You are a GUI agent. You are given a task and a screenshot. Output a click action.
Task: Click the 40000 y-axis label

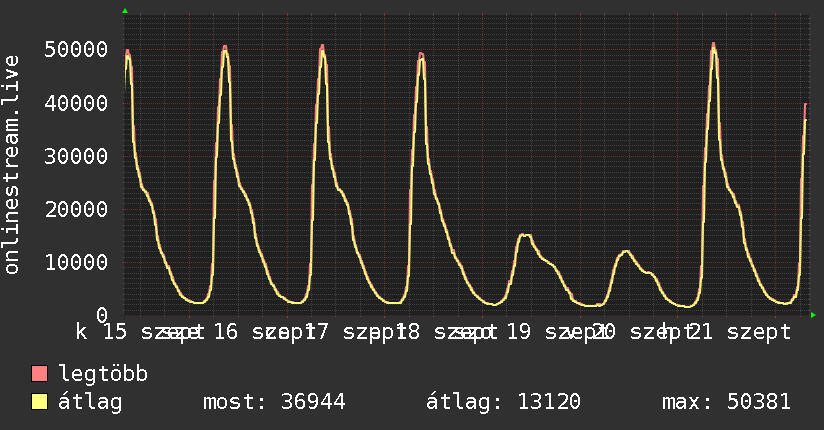(76, 103)
